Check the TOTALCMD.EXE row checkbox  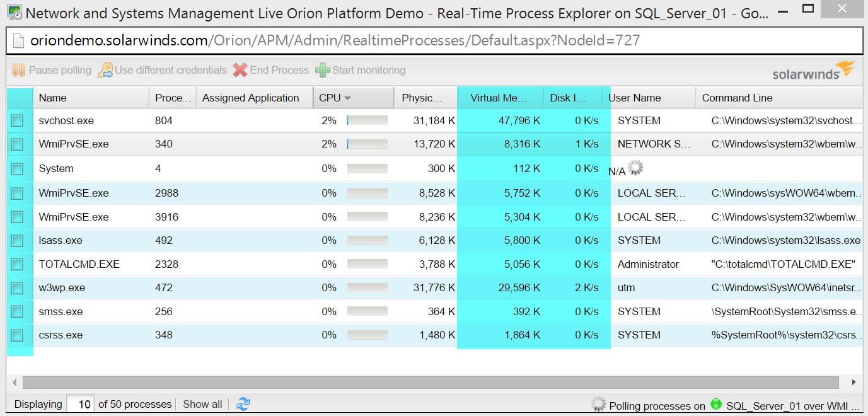coord(17,264)
